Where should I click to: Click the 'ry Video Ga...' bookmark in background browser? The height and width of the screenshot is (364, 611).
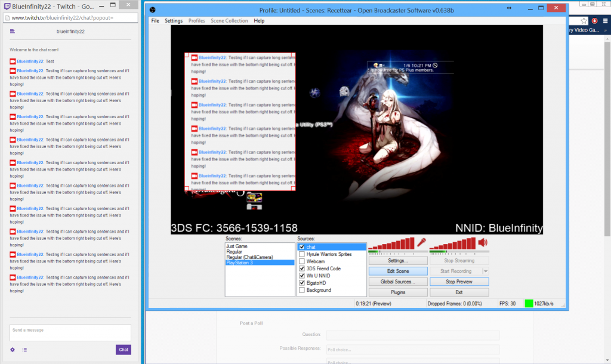[x=584, y=30]
